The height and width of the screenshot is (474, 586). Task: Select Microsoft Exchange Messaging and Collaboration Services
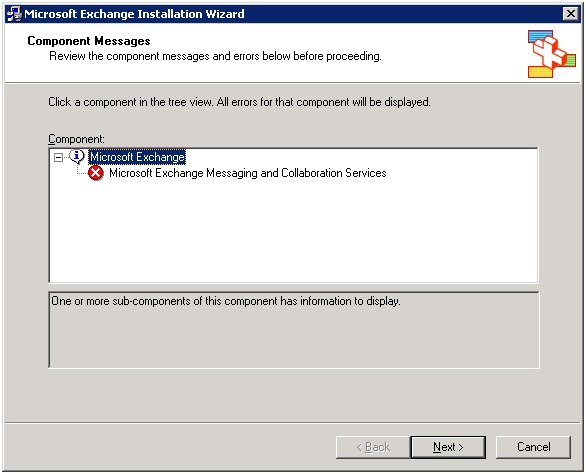click(247, 173)
